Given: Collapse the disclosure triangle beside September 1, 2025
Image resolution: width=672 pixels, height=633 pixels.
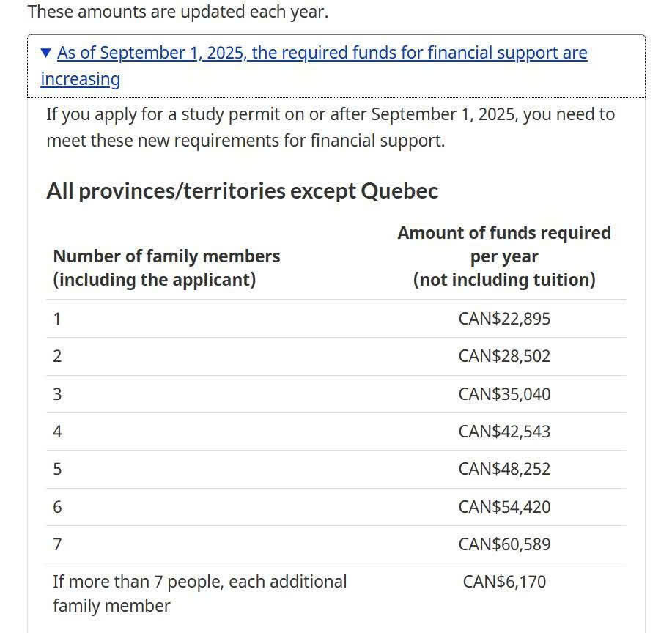Looking at the screenshot, I should tap(46, 53).
